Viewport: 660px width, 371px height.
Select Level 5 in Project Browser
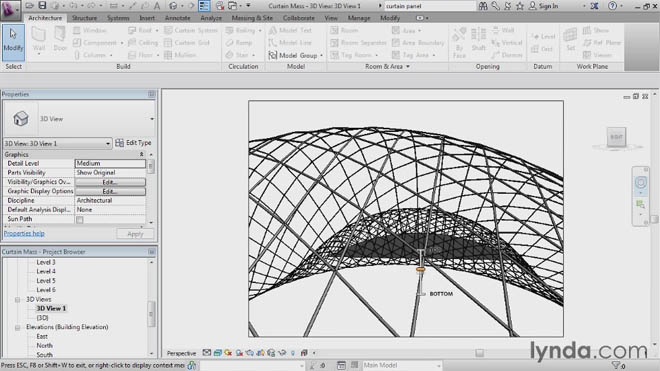click(45, 280)
